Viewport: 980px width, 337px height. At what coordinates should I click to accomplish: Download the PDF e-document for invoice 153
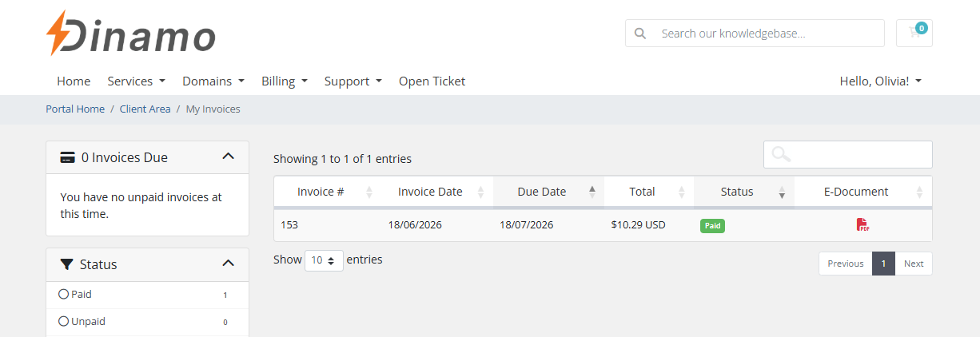point(863,225)
